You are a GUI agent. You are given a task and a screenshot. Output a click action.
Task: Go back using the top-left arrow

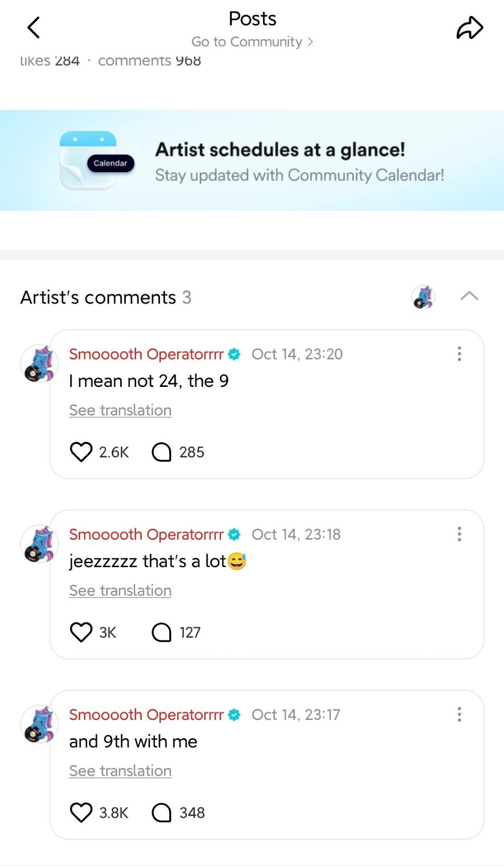[34, 28]
